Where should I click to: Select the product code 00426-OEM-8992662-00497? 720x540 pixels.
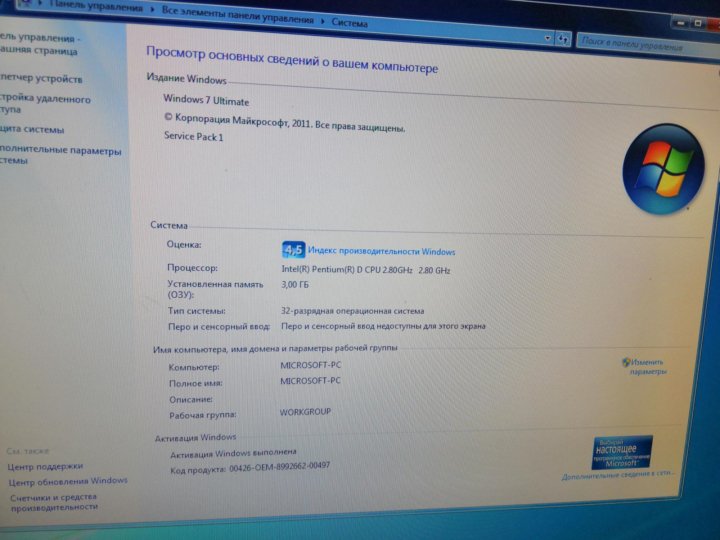click(280, 467)
